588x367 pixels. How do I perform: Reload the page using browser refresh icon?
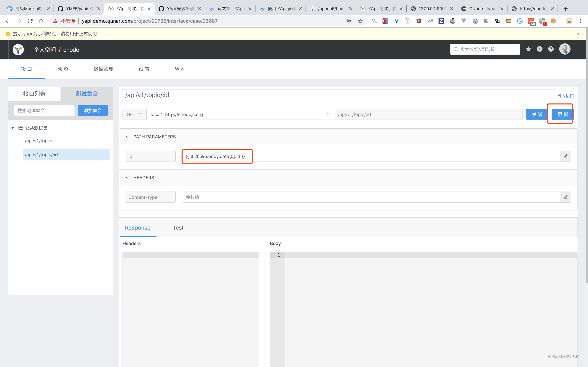(x=30, y=21)
